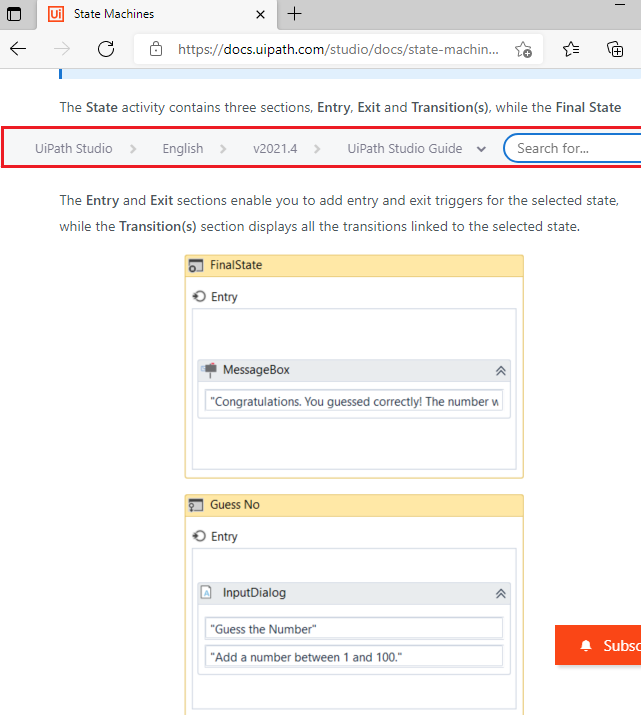641x715 pixels.
Task: Click the Search for... field
Action: click(573, 148)
